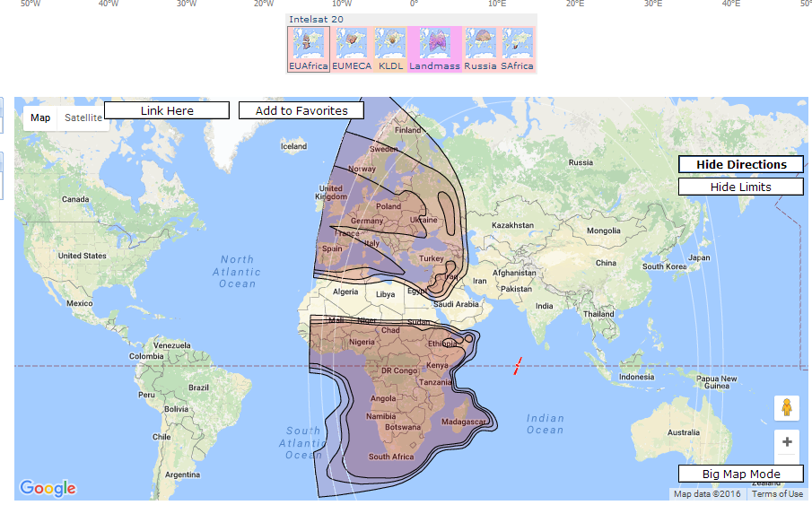
Task: Switch to Map view
Action: 40,118
